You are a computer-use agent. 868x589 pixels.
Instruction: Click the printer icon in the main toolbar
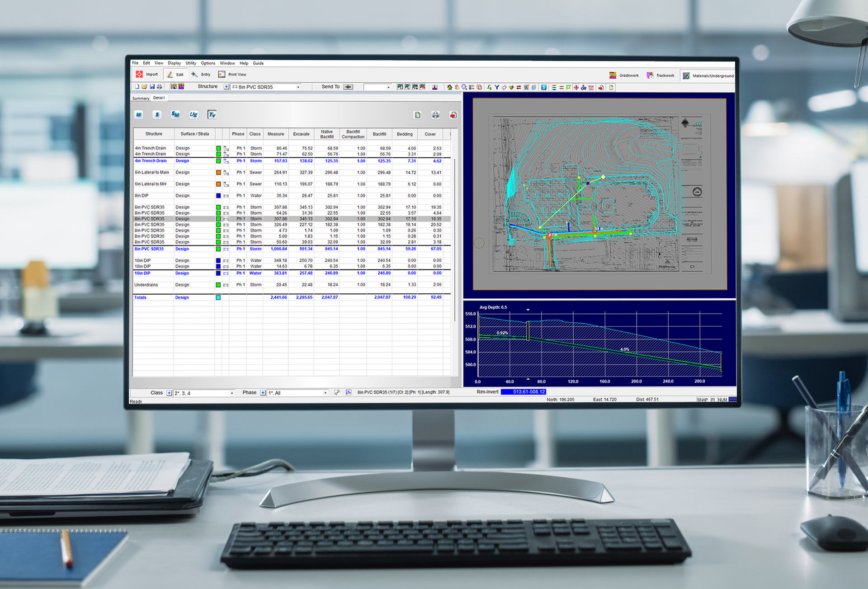point(160,87)
